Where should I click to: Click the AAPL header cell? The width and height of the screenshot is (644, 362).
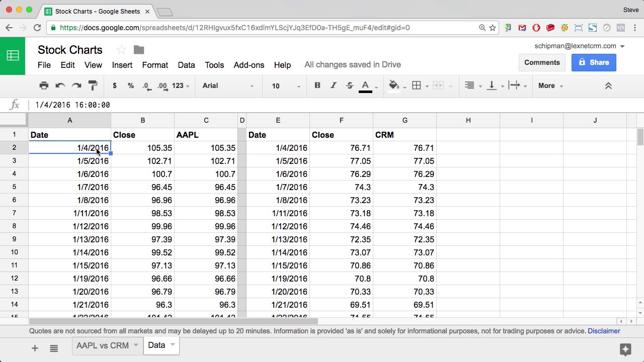(206, 135)
